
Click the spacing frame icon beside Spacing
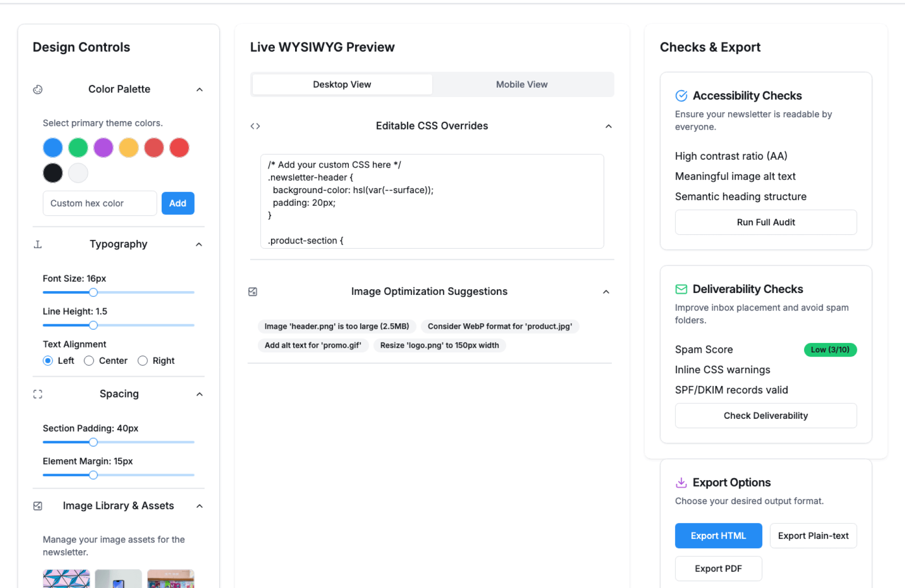pos(38,394)
